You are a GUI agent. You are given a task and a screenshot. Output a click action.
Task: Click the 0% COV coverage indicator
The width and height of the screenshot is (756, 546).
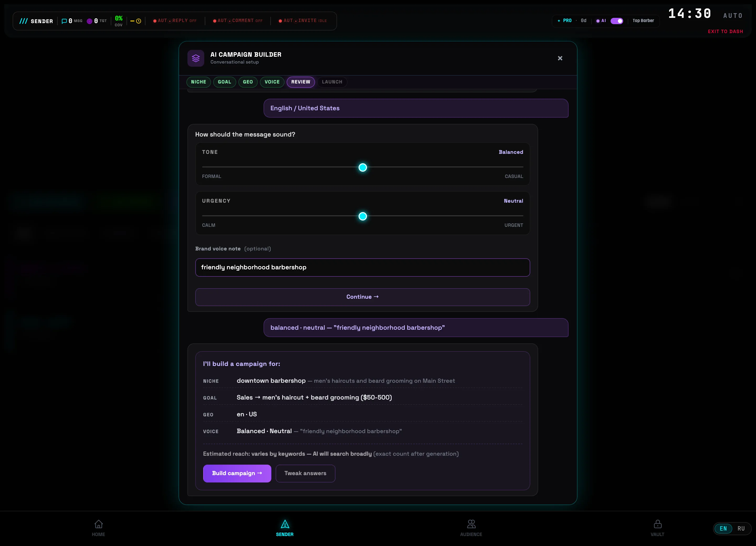(x=119, y=21)
